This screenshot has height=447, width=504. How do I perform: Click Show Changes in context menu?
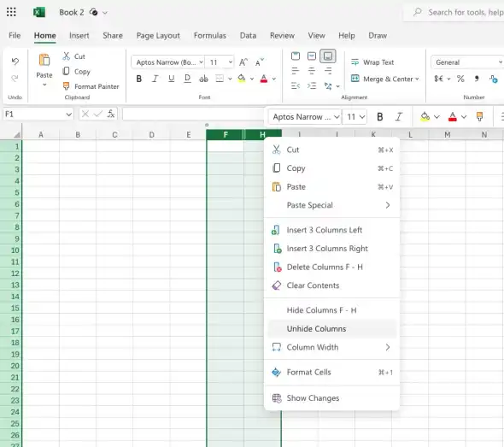pos(331,397)
